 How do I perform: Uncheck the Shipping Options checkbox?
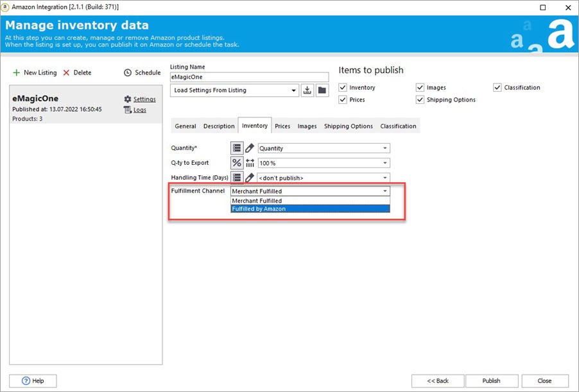[x=420, y=99]
